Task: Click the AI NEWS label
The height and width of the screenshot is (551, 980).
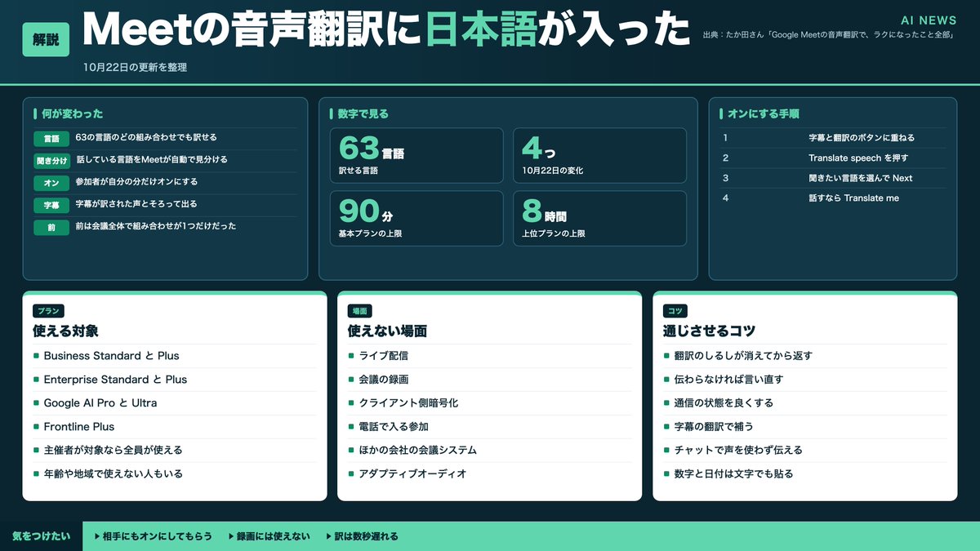Action: [929, 20]
